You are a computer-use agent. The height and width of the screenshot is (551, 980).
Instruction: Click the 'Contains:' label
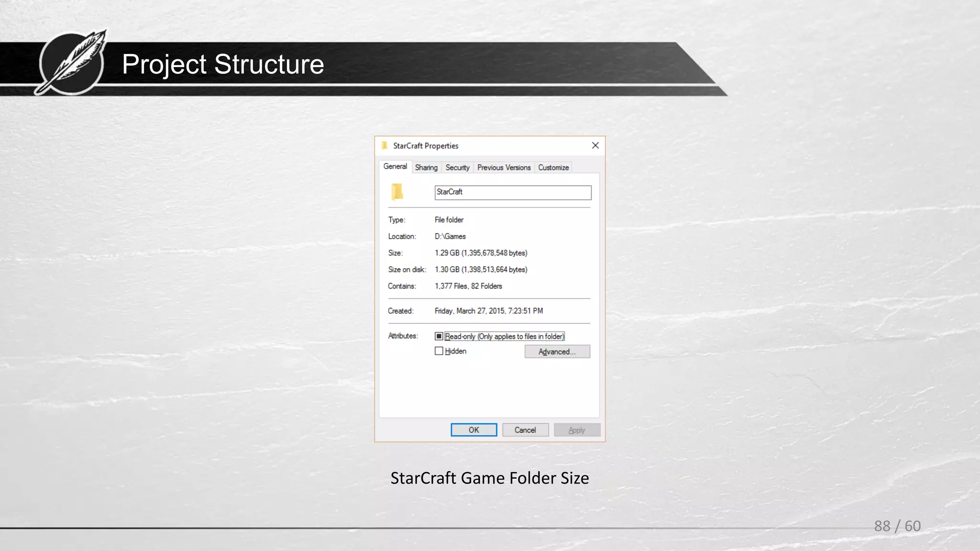pos(402,286)
